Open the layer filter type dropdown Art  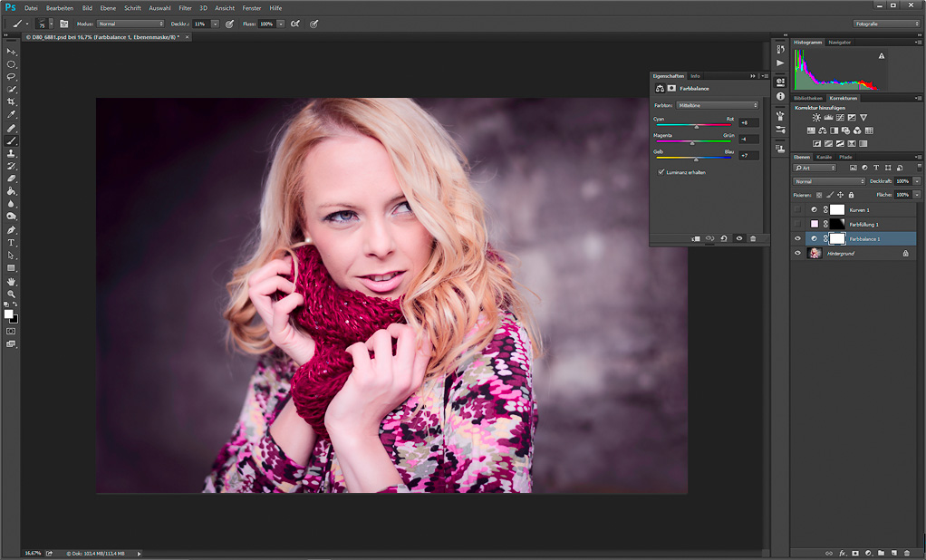815,168
